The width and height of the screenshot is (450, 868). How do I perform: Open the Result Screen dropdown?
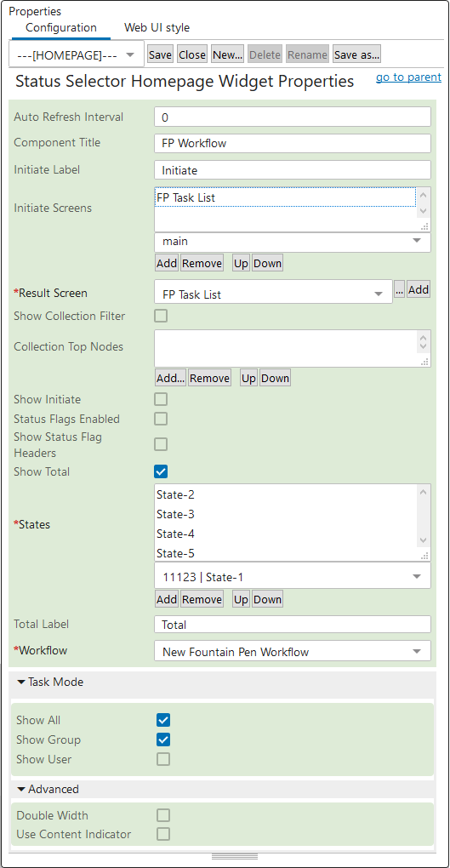(273, 292)
